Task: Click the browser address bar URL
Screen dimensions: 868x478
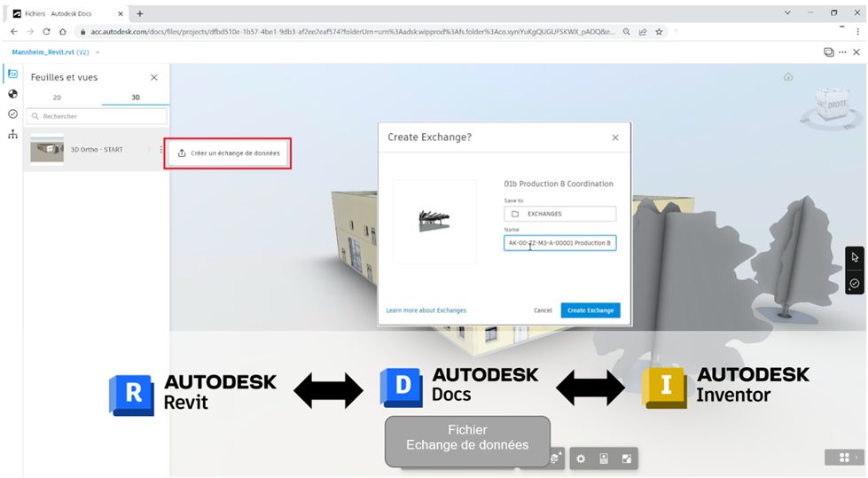Action: (353, 32)
